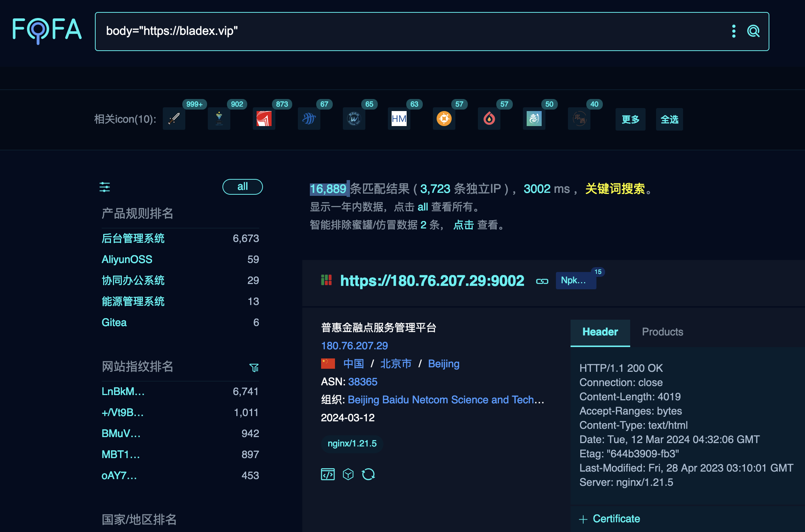The image size is (805, 532).
Task: Select the sword related icon with 999+ count
Action: [x=174, y=119]
